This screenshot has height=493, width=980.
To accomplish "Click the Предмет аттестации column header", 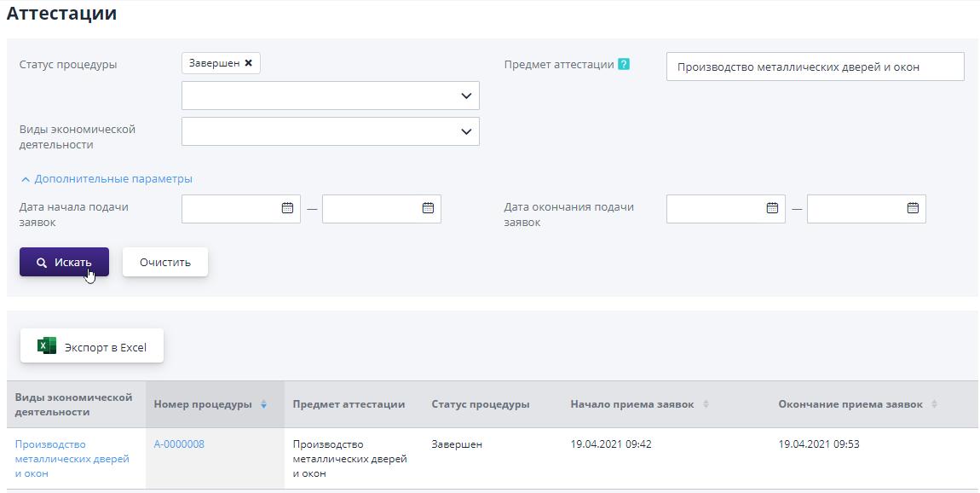I will point(349,404).
